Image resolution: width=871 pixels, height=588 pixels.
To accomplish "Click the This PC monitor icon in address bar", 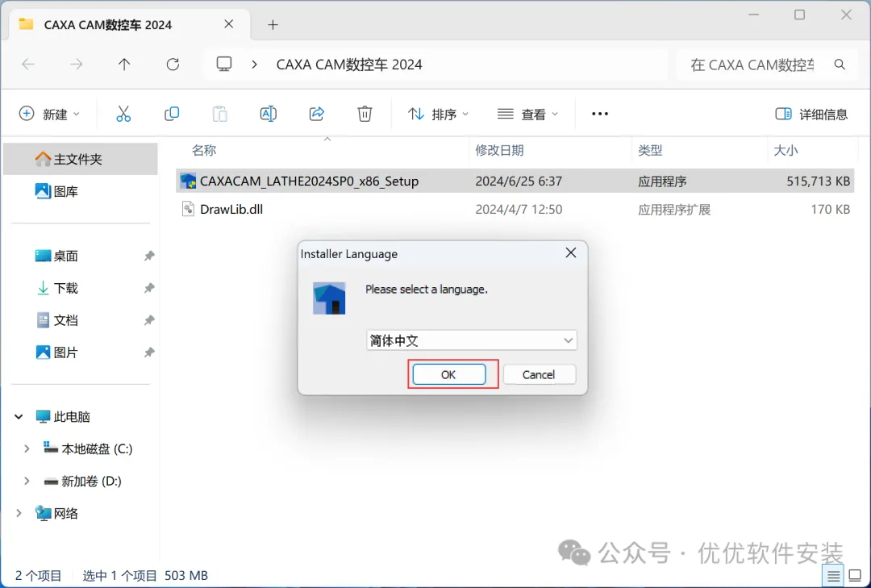I will [x=224, y=65].
